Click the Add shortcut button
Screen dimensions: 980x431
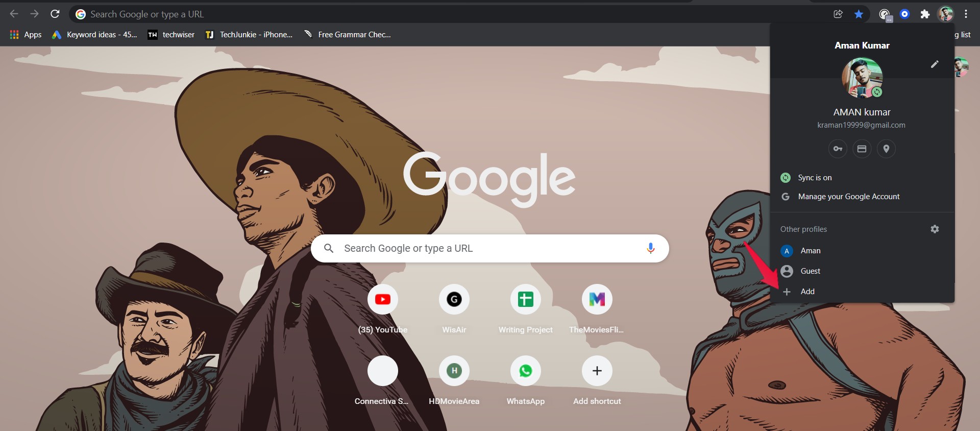597,381
